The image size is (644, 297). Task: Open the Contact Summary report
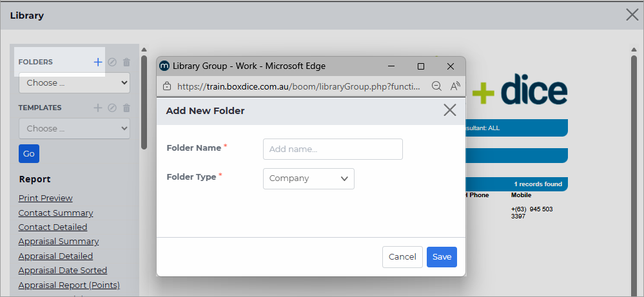56,213
